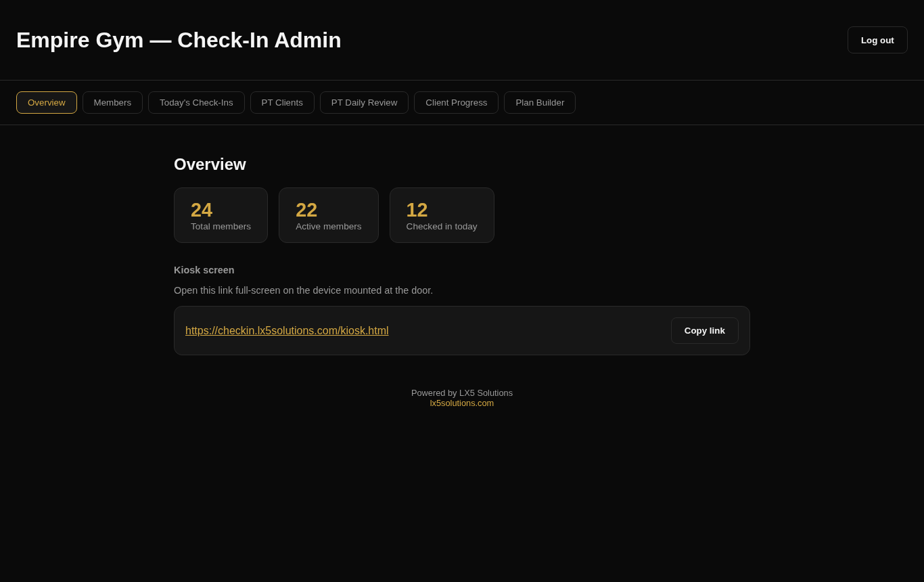Open Today's Check-Ins tab
Viewport: 924px width, 582px height.
click(x=196, y=102)
